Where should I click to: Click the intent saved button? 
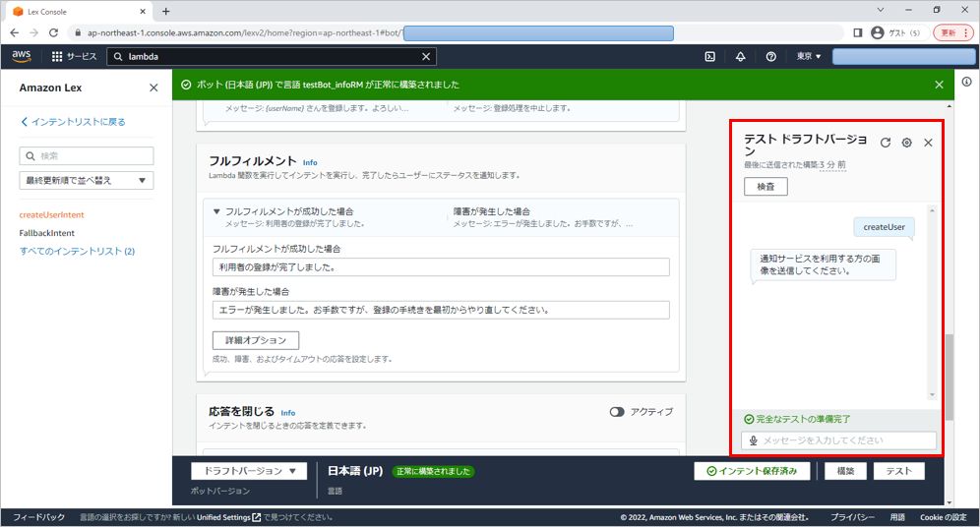752,471
